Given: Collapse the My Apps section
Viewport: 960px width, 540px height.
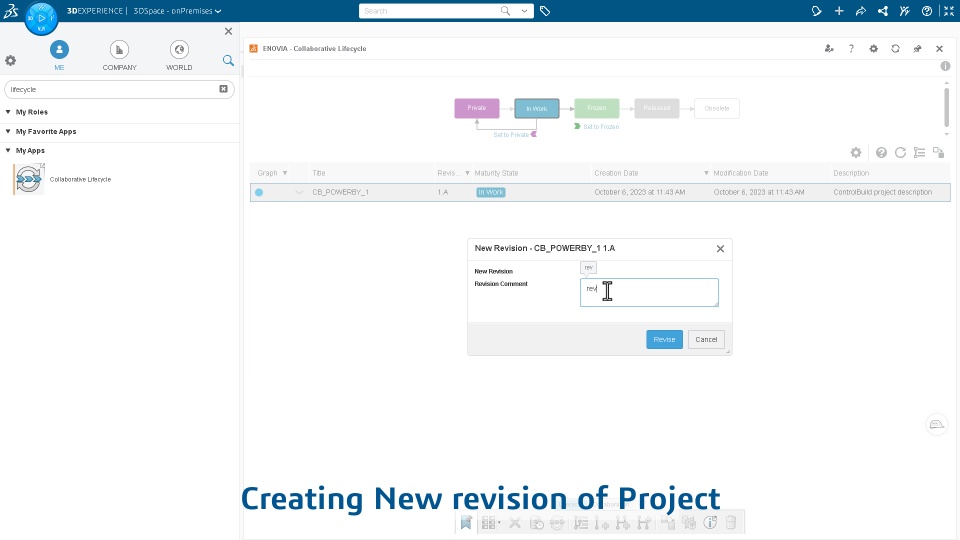Looking at the screenshot, I should 8,151.
